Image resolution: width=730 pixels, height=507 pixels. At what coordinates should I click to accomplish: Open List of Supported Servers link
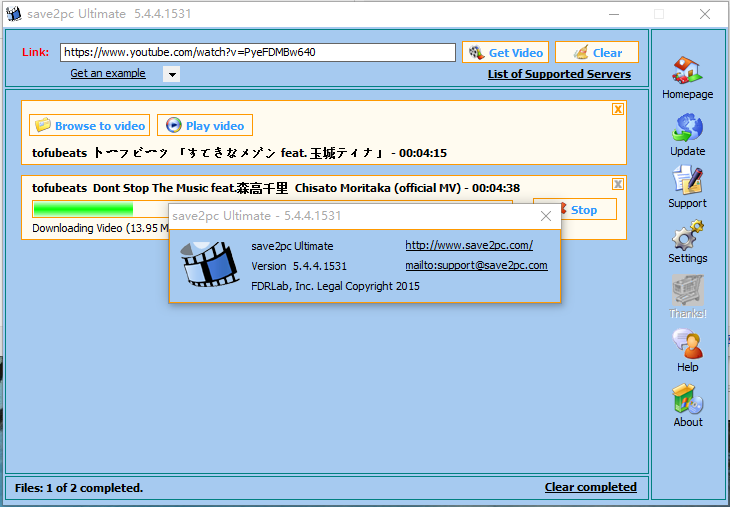[x=559, y=74]
